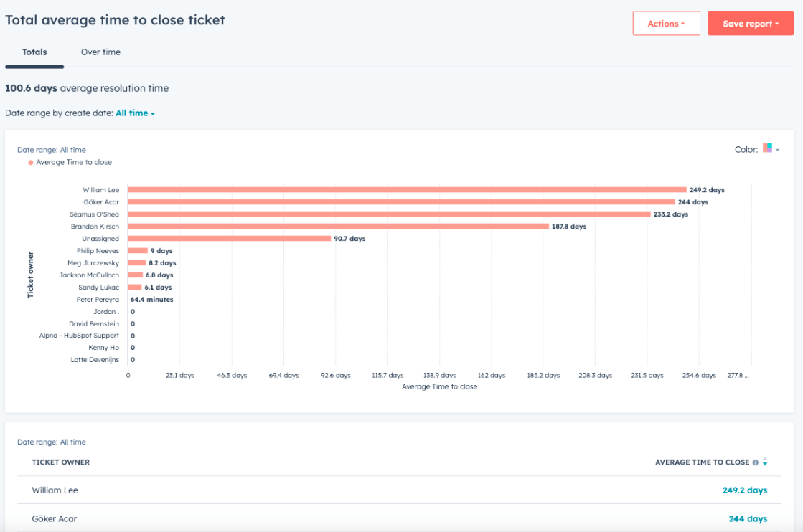This screenshot has height=532, width=803.
Task: Sort table by Average Time to Close arrows
Action: click(x=764, y=462)
